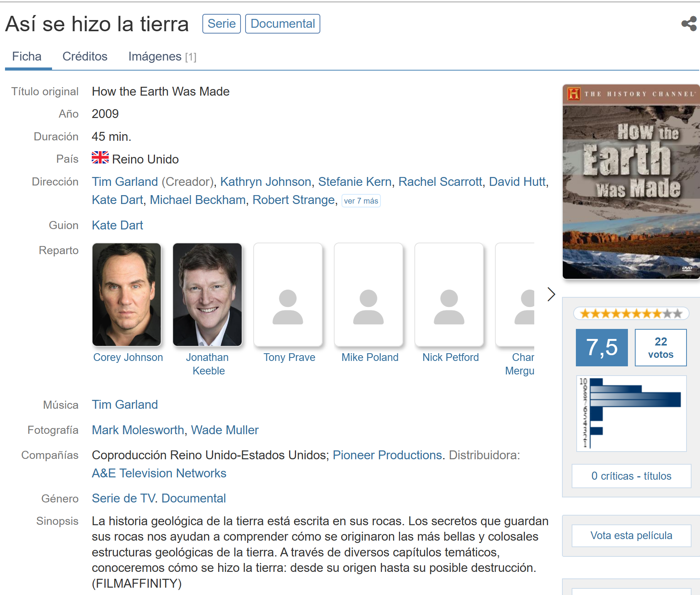Click the Serie tag next to title

pyautogui.click(x=221, y=24)
